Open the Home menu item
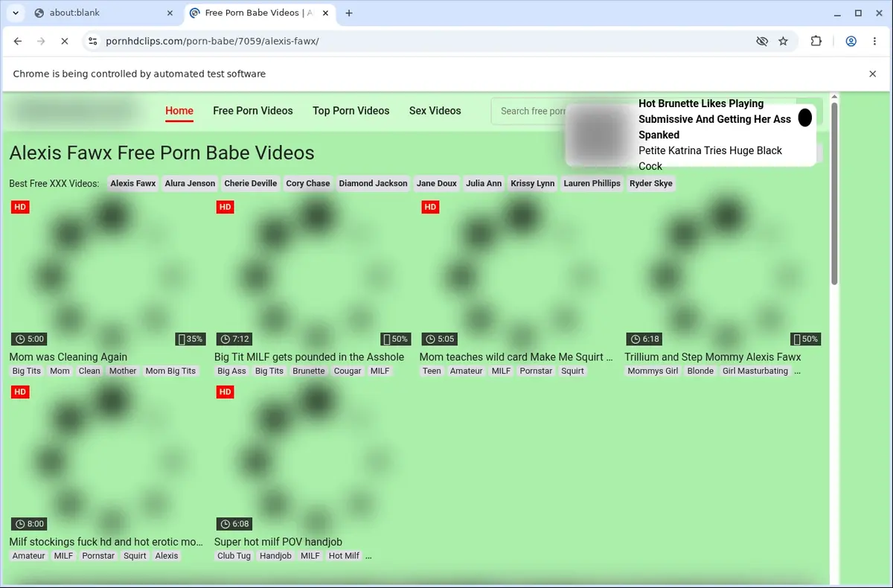This screenshot has width=893, height=588. tap(179, 111)
